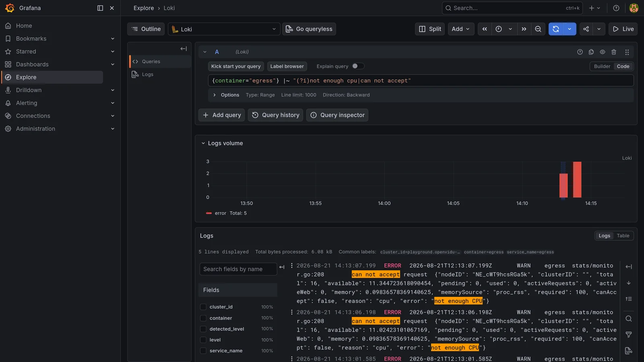Zoom out the time range

(x=538, y=29)
